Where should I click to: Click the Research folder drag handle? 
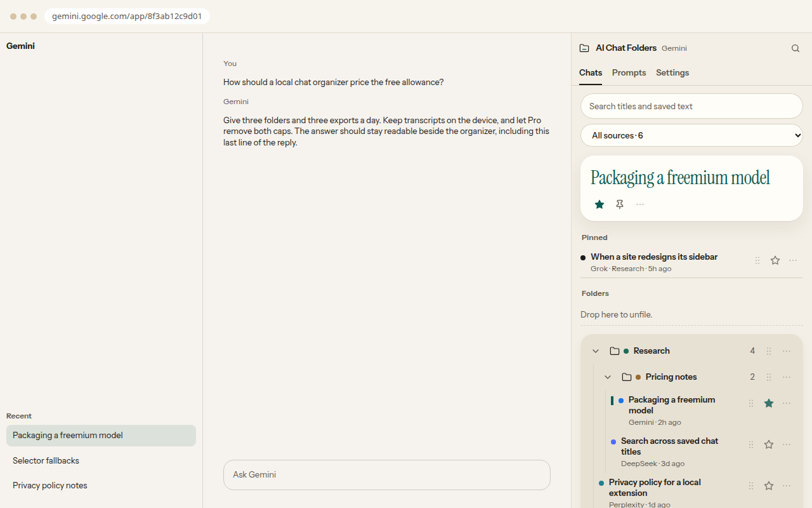pyautogui.click(x=769, y=351)
